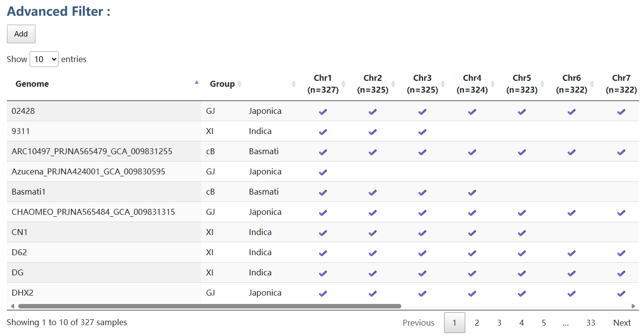The height and width of the screenshot is (336, 644).
Task: Click Chr4 checkmark in Basmati1 row
Action: pyautogui.click(x=472, y=192)
